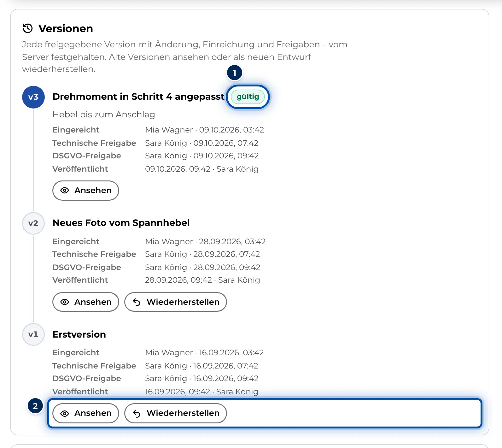
Task: Click Technische Freigabe label under v3
Action: coord(94,143)
